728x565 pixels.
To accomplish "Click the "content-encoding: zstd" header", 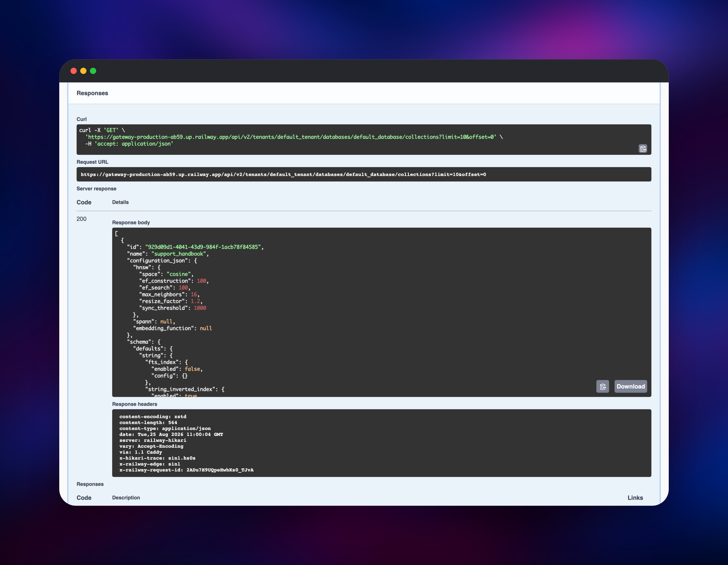I will [153, 417].
